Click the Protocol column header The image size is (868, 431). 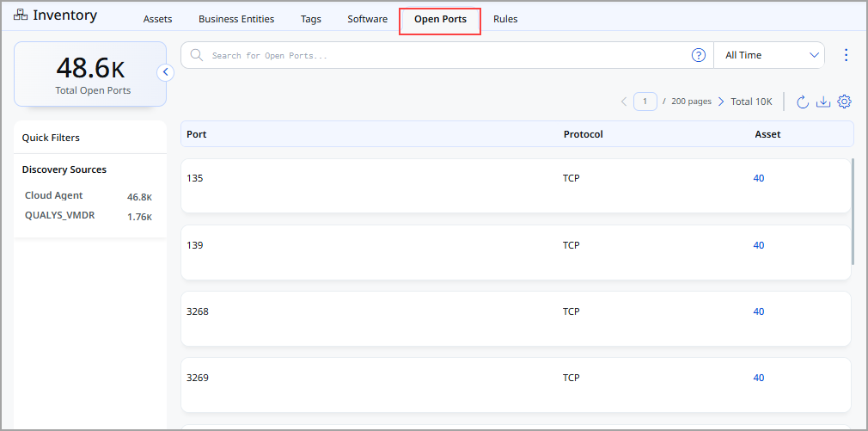583,134
